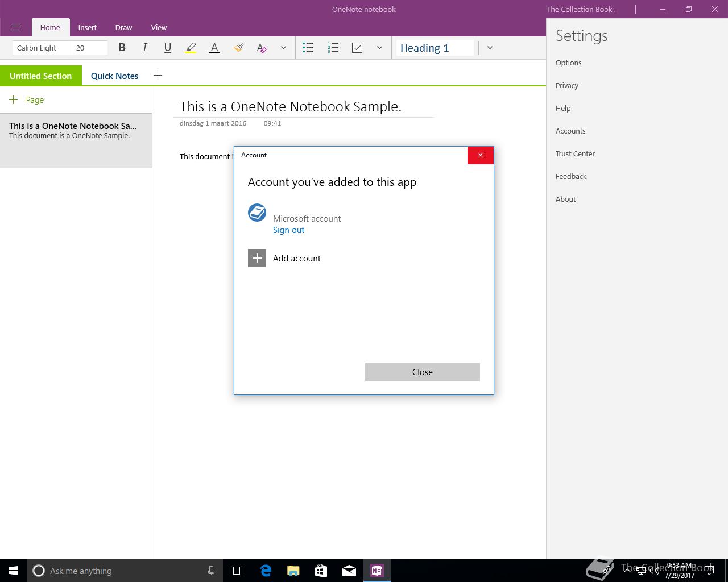Open the hamburger navigation menu

[x=16, y=27]
